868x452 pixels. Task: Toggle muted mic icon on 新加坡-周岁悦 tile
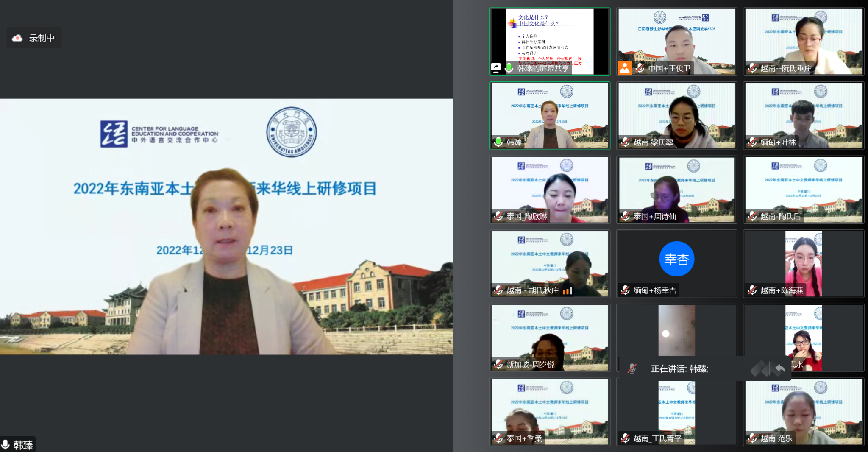(x=498, y=364)
